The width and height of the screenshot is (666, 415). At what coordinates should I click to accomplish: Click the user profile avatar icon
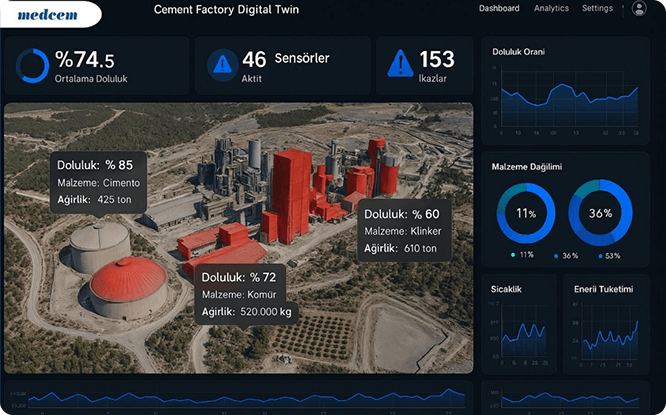click(x=639, y=8)
